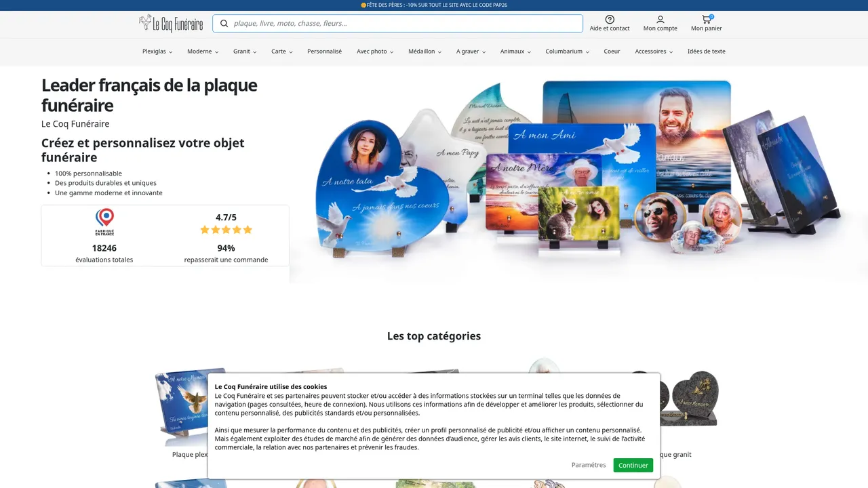
Task: Click the search magnifier icon
Action: 224,24
